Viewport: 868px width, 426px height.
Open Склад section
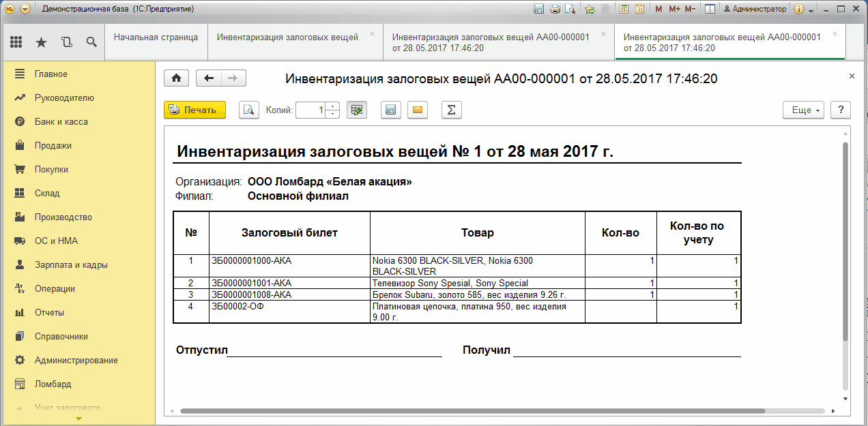coord(78,193)
